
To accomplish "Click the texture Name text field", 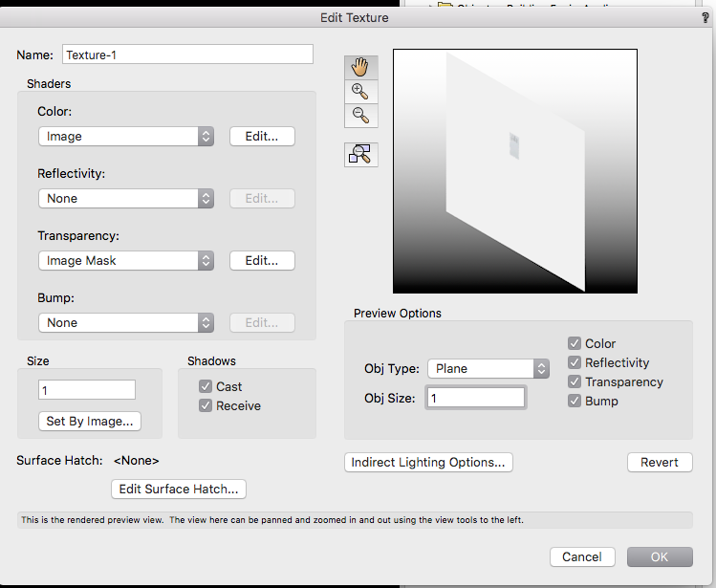I will coord(187,54).
